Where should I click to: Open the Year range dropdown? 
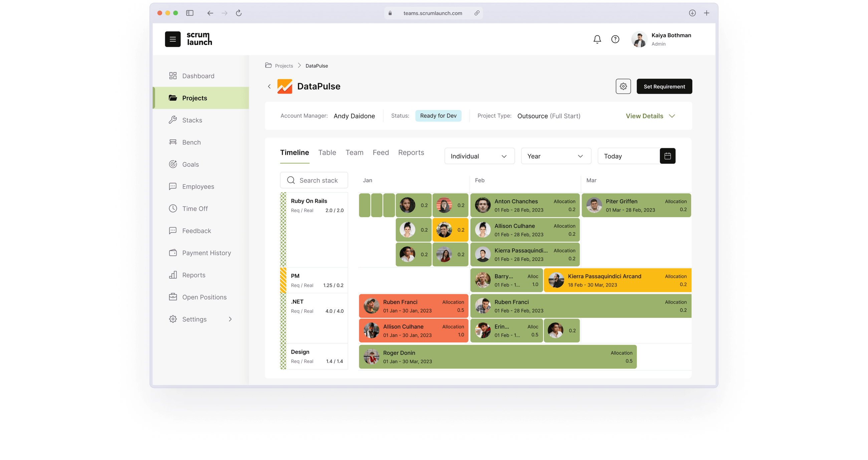point(556,156)
